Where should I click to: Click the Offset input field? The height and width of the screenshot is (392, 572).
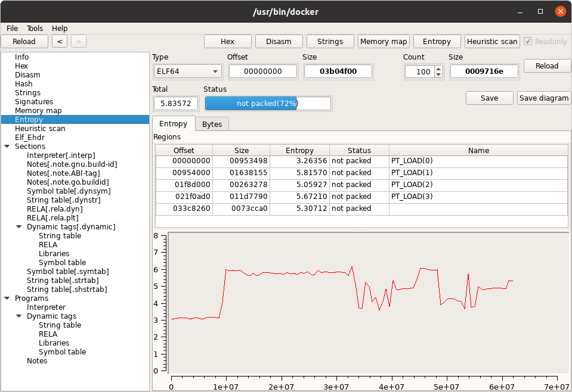tap(262, 71)
